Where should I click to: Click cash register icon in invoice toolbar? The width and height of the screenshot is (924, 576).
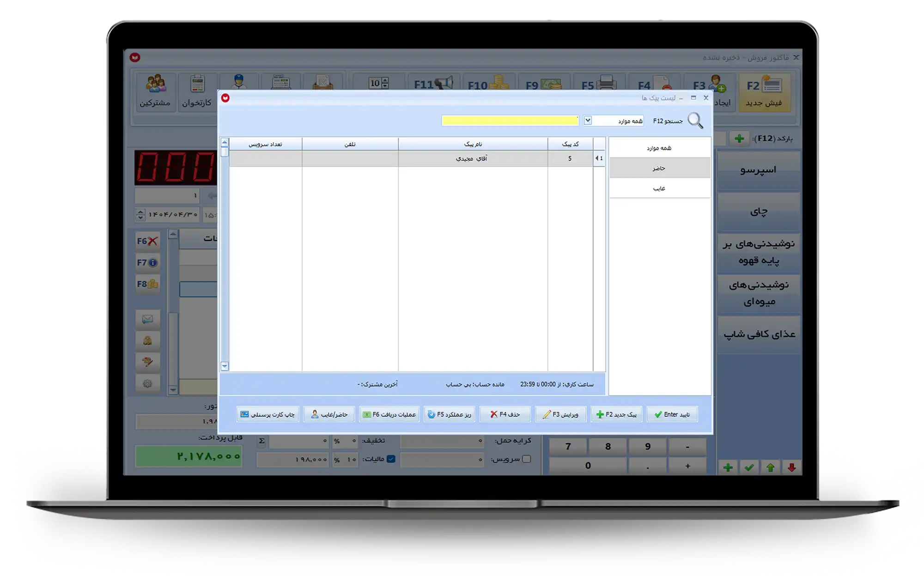[x=281, y=82]
